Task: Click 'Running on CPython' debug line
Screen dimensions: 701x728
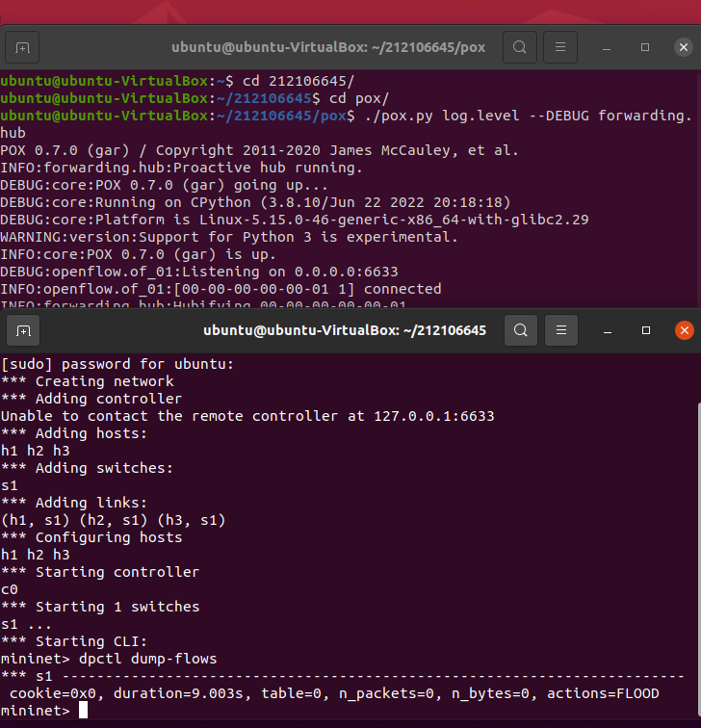Action: 255,202
